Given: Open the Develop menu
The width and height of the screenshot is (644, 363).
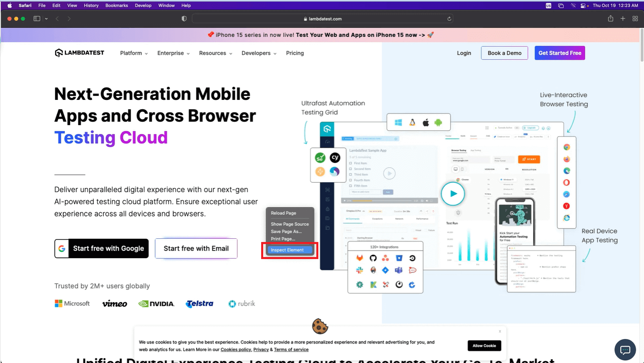Looking at the screenshot, I should pyautogui.click(x=143, y=5).
